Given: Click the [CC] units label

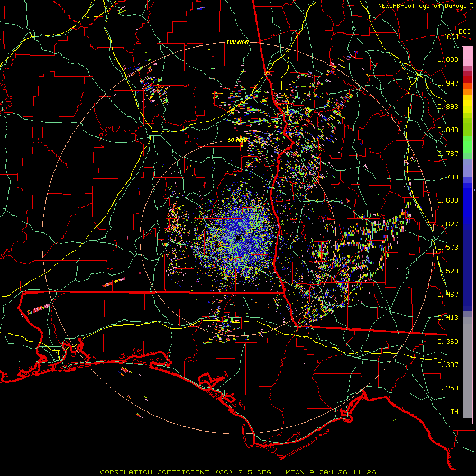Looking at the screenshot, I should point(452,36).
